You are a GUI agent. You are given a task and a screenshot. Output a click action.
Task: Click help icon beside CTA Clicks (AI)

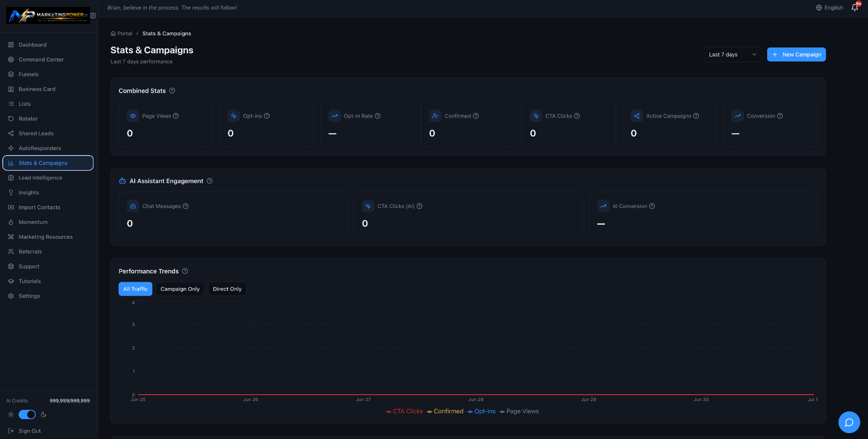pyautogui.click(x=420, y=206)
